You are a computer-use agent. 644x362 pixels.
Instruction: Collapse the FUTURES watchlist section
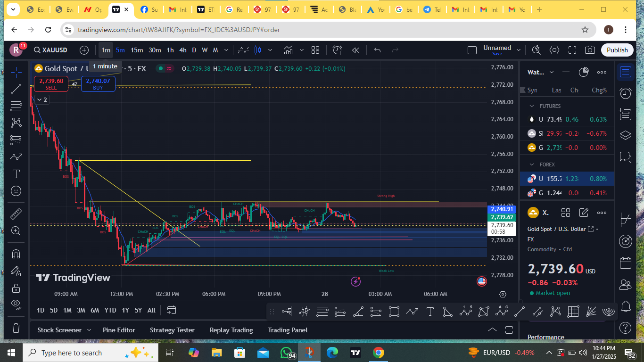pos(532,106)
